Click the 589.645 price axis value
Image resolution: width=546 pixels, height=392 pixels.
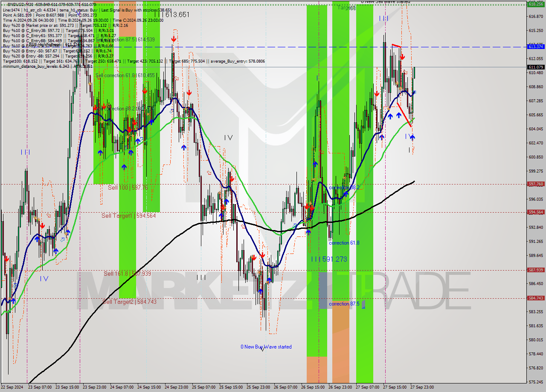(536, 256)
